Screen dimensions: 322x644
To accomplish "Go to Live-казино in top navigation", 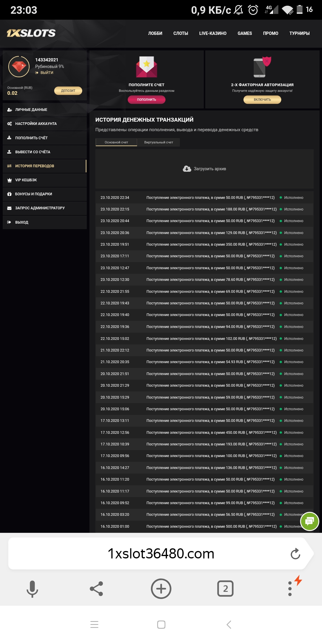I will click(213, 33).
